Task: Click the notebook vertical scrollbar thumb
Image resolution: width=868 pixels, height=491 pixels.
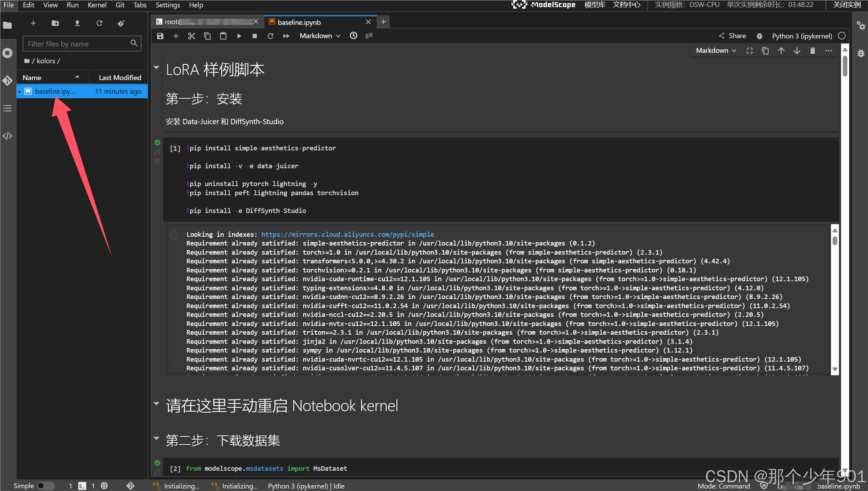Action: click(x=845, y=66)
